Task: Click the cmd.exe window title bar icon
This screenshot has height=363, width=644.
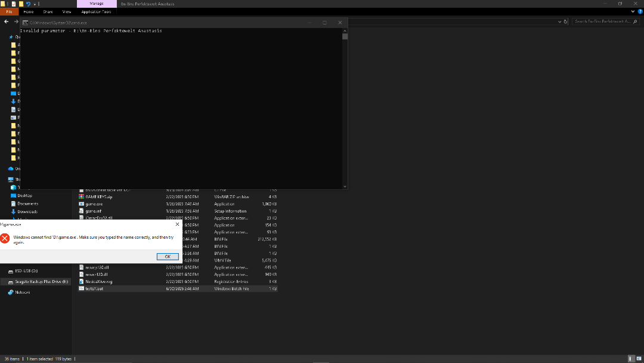Action: point(25,23)
